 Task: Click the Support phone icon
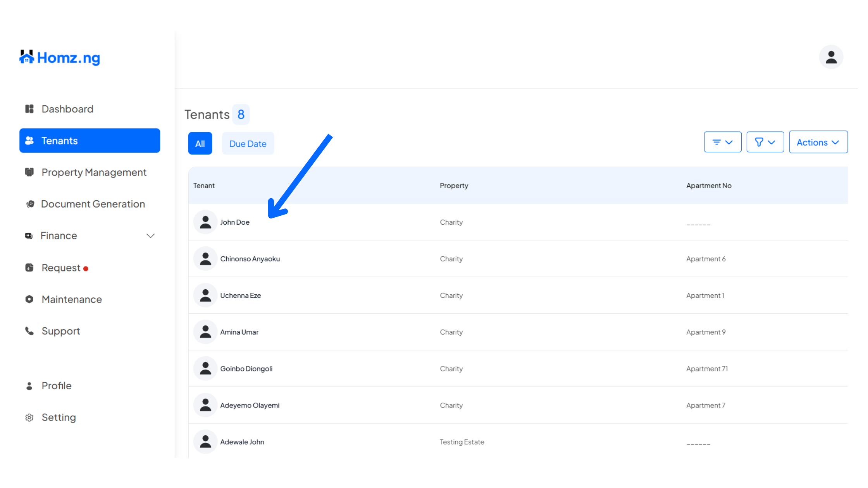[x=29, y=331]
